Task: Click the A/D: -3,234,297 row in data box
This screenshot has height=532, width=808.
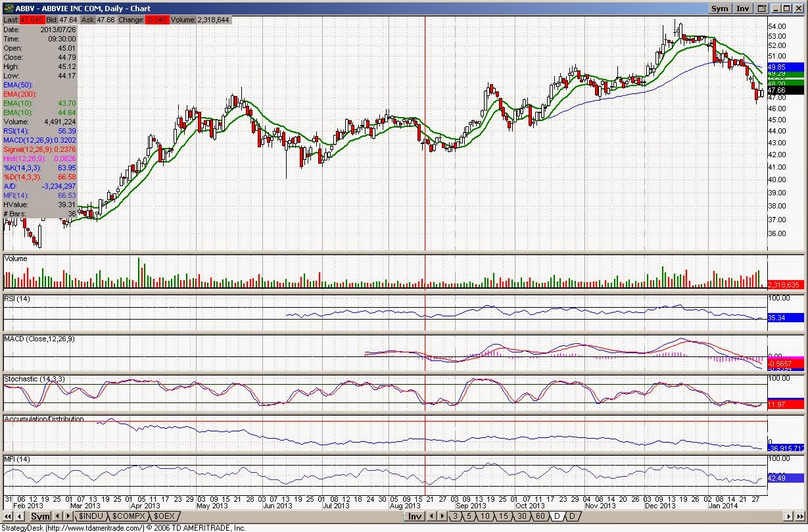Action: 40,186
